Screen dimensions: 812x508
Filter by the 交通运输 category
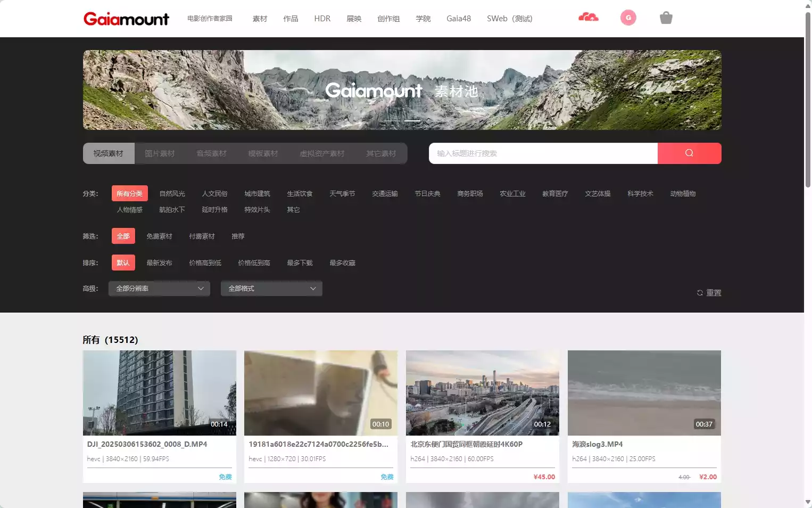(385, 193)
